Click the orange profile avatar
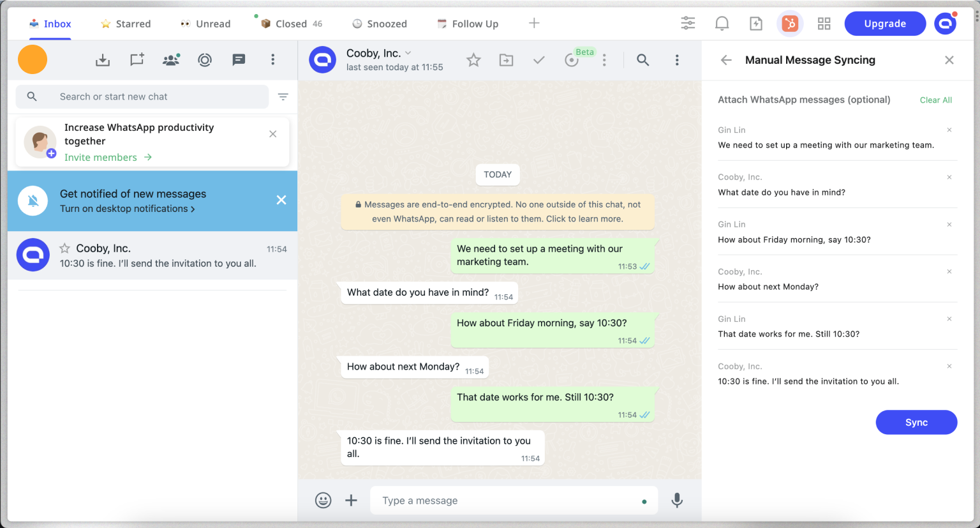Image resolution: width=980 pixels, height=528 pixels. [x=33, y=59]
